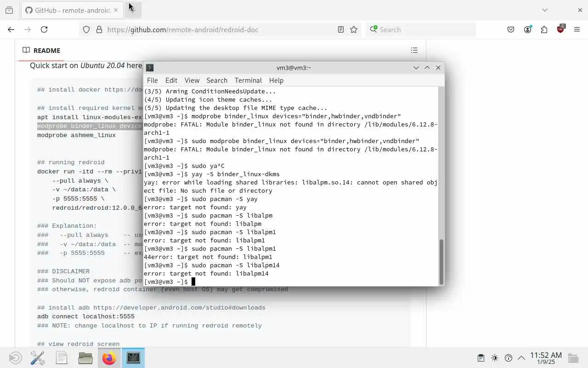Toggle reader view for the page
Image resolution: width=588 pixels, height=368 pixels.
click(341, 29)
